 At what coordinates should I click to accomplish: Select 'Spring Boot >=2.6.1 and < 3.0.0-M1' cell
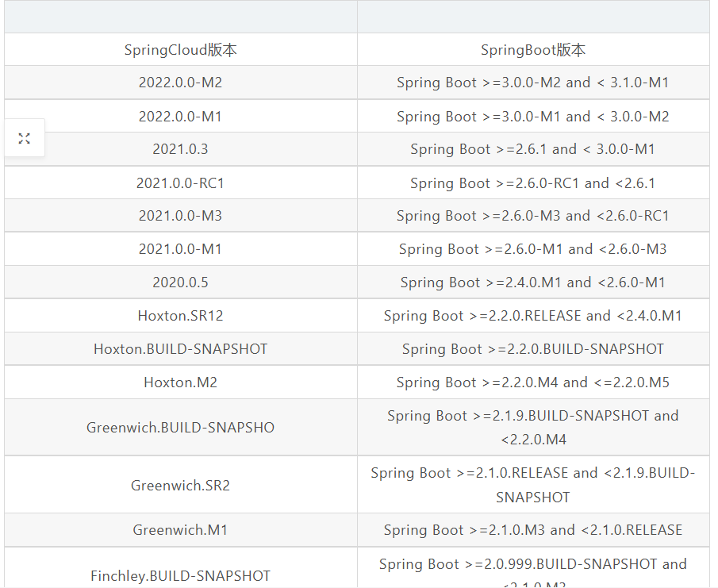(533, 149)
